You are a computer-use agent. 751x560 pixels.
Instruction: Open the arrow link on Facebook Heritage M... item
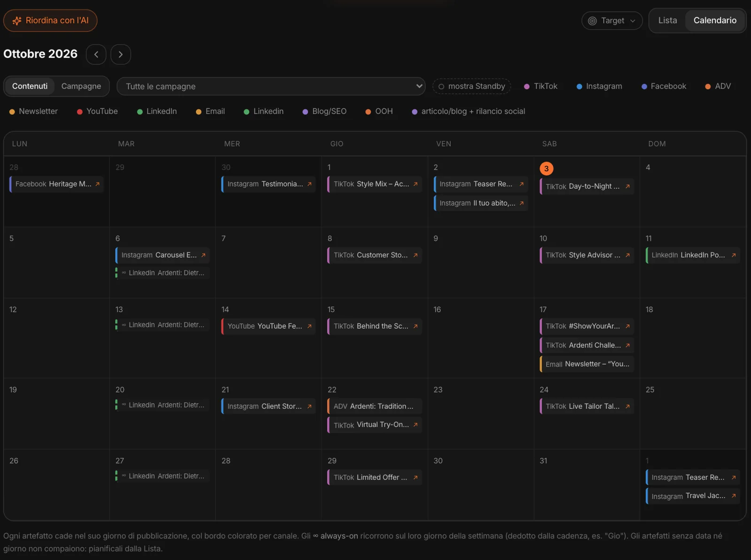pyautogui.click(x=98, y=184)
